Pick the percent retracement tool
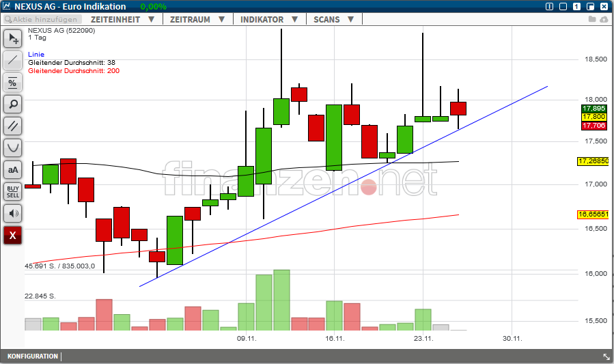This screenshot has height=364, width=614. (x=13, y=83)
